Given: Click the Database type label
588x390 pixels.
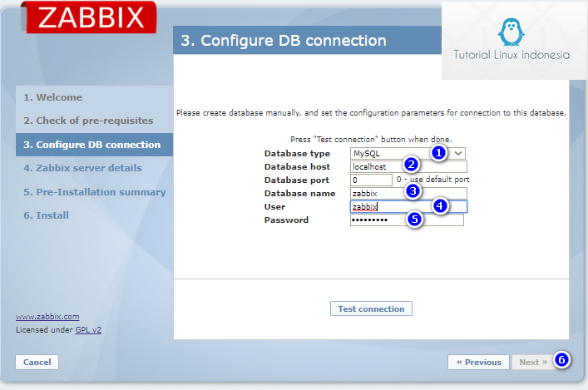Looking at the screenshot, I should click(x=297, y=153).
